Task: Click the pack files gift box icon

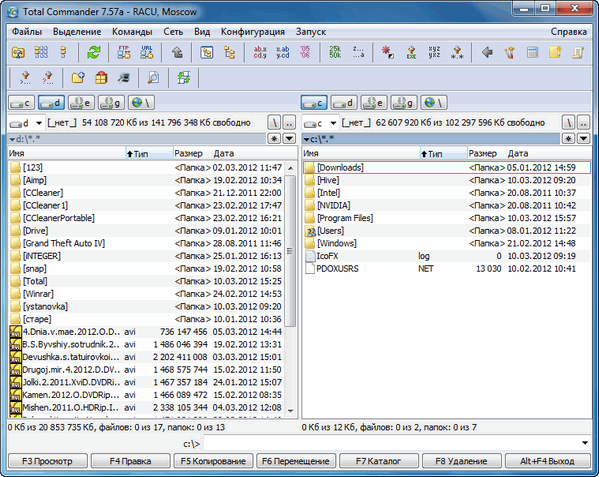Action: [x=101, y=78]
